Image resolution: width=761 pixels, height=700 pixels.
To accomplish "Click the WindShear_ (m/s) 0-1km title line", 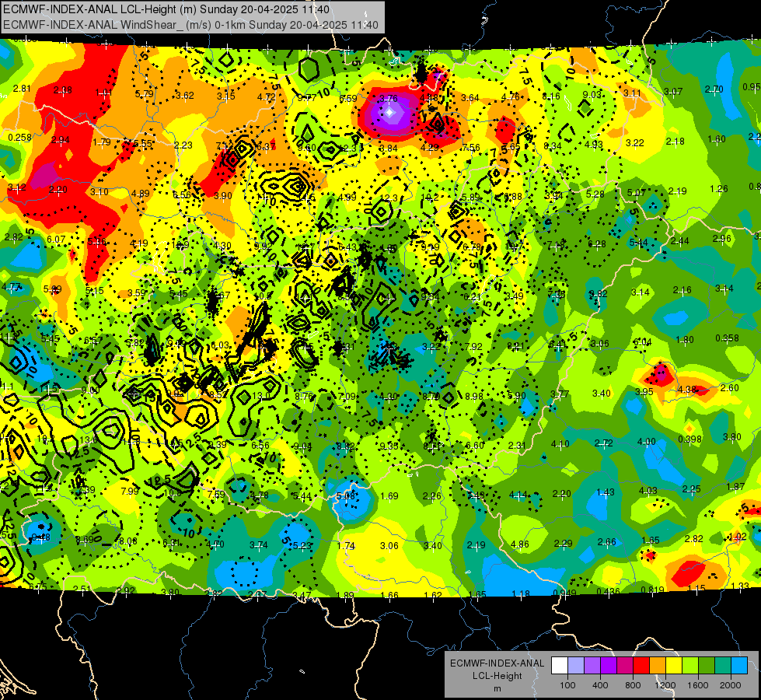I will pos(190,25).
